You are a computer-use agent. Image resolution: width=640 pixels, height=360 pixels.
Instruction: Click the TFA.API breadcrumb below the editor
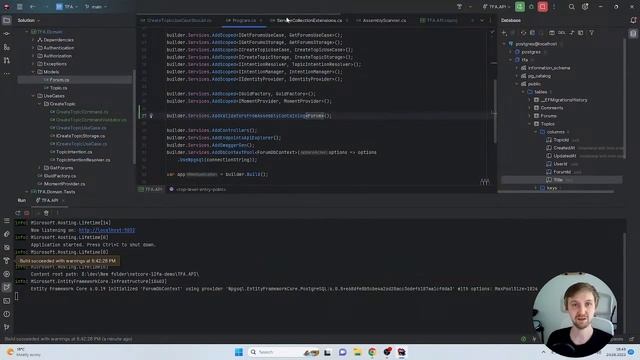151,189
